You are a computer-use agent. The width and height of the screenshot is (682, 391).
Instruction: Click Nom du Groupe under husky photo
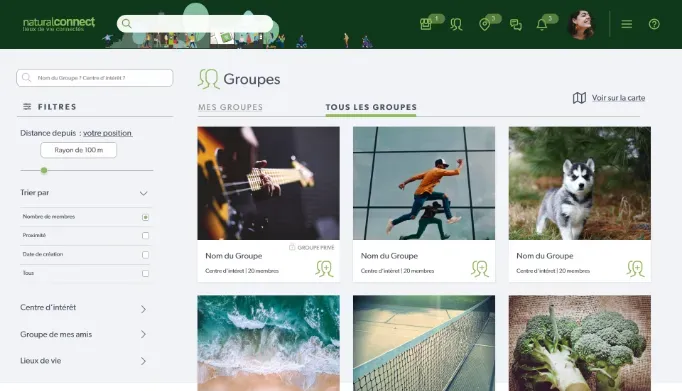click(x=545, y=256)
